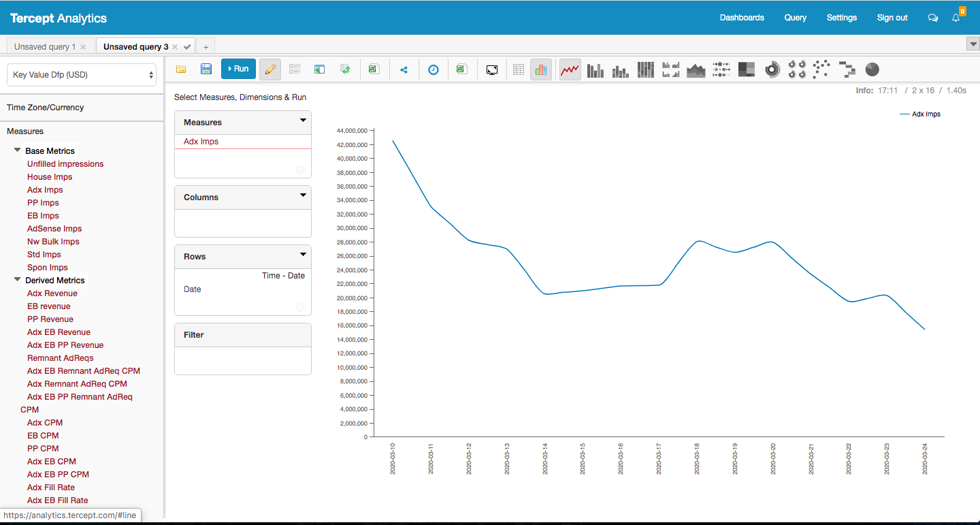Open the Dashboards menu
The height and width of the screenshot is (525, 980).
click(742, 18)
